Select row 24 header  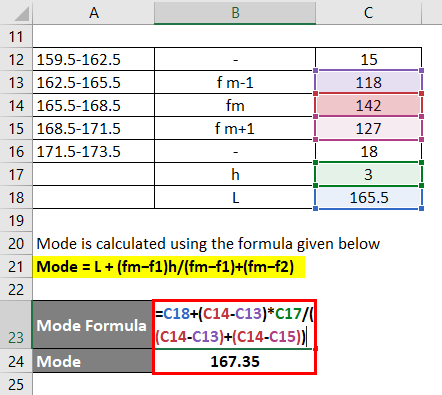click(16, 361)
